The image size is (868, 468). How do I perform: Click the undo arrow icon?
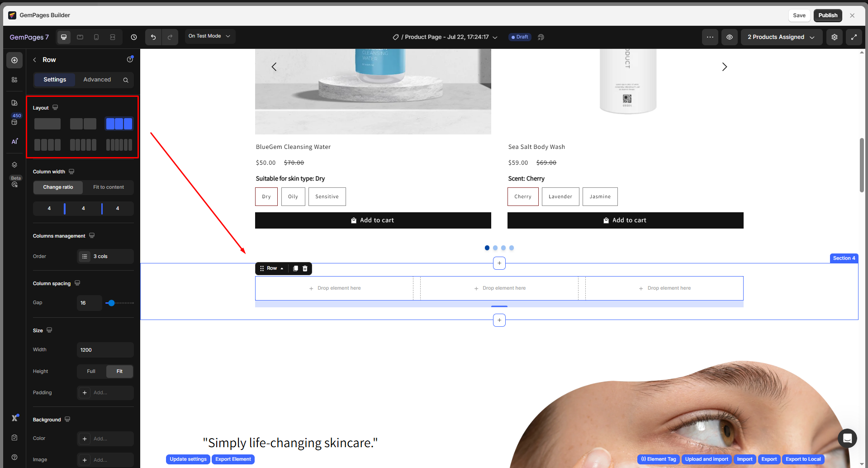click(x=153, y=37)
